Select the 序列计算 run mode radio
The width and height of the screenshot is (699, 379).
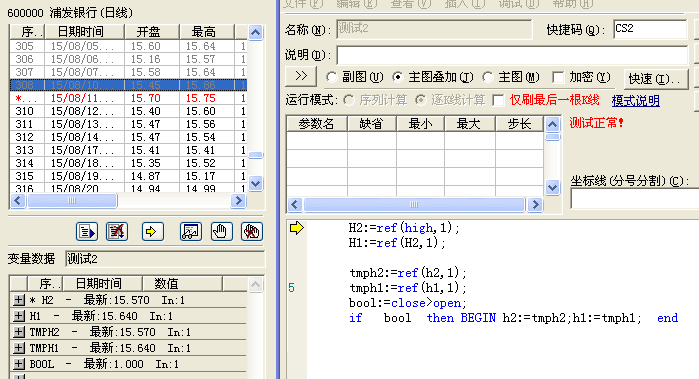tap(349, 100)
